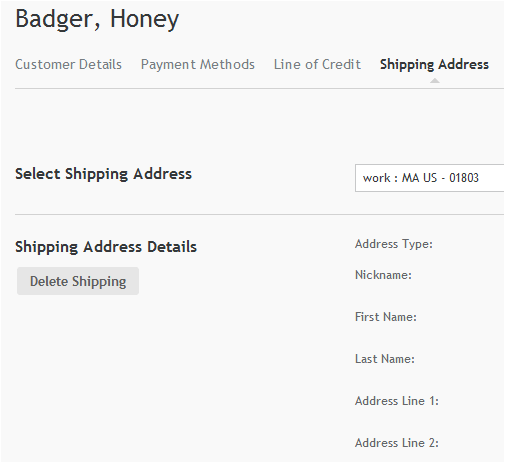Click the Address Line 1 label

tap(397, 401)
